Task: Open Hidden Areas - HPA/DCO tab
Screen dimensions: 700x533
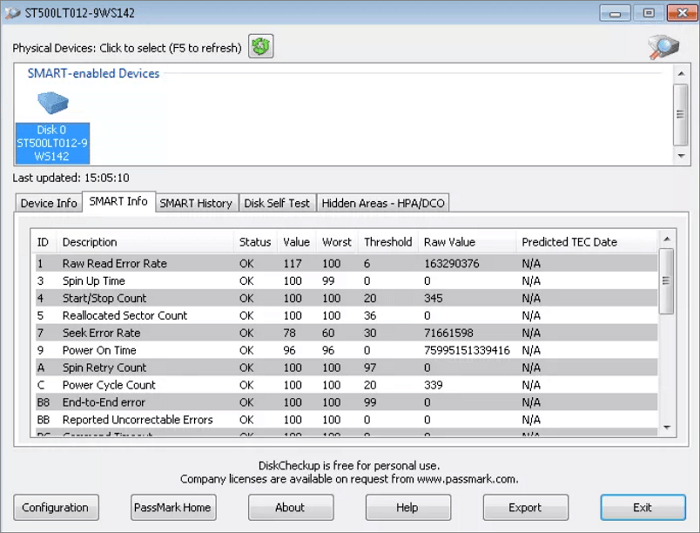Action: [x=383, y=203]
